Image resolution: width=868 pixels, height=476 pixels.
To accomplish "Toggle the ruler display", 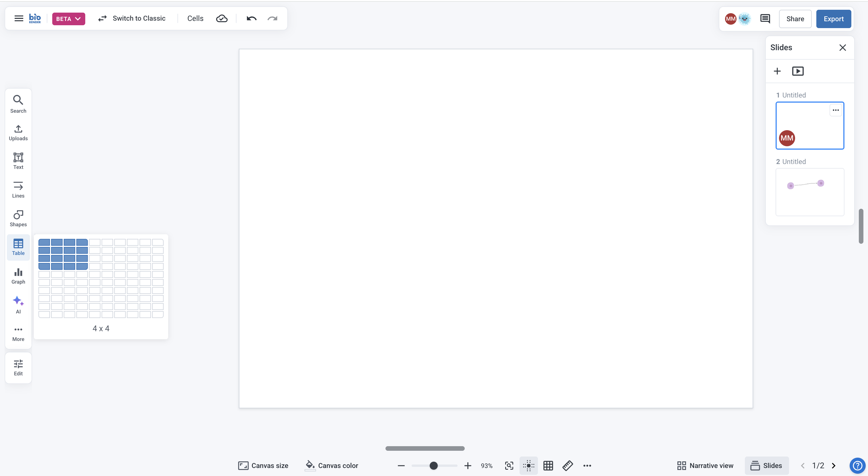I will click(x=567, y=466).
